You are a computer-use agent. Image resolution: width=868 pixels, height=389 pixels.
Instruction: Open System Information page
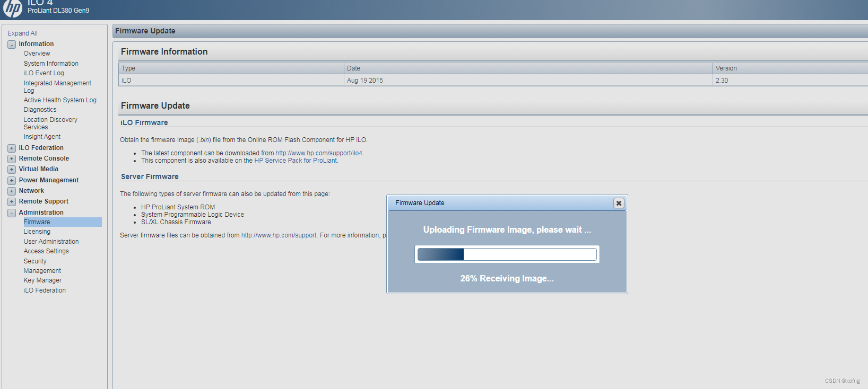click(51, 64)
